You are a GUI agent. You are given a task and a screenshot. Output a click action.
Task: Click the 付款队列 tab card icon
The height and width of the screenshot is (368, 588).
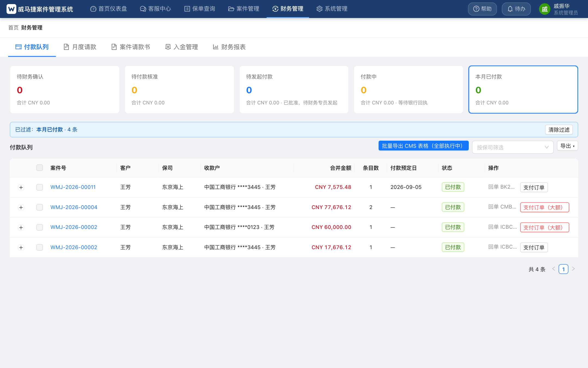coord(18,47)
